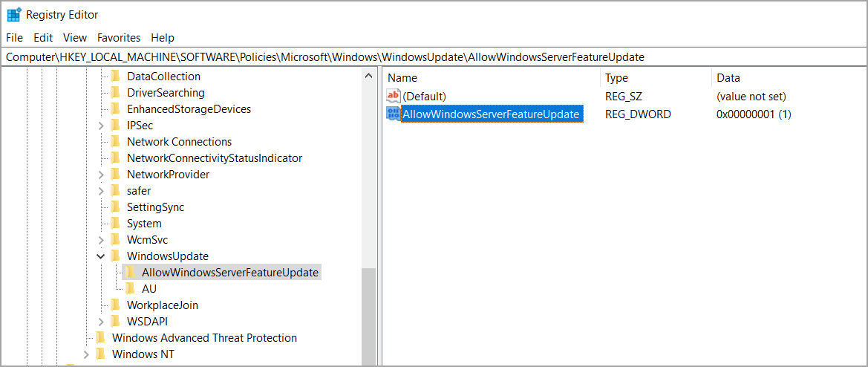Select the DriverSearching folder icon
Image resolution: width=868 pixels, height=367 pixels.
[115, 92]
